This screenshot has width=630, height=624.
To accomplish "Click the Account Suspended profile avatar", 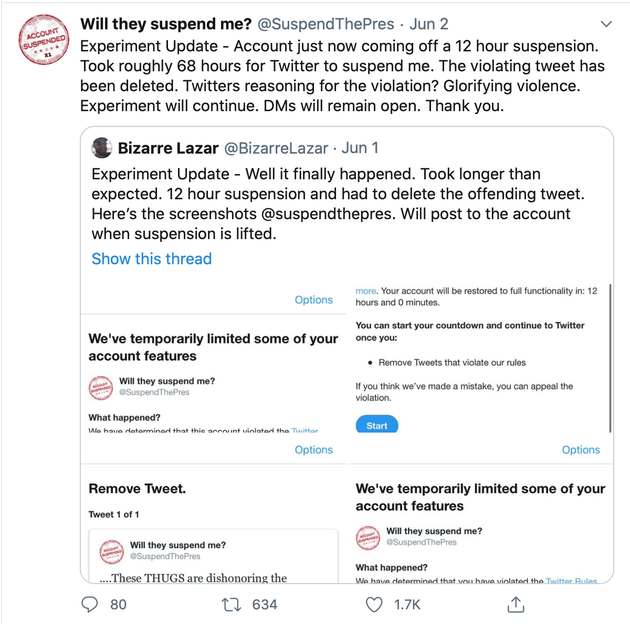I will click(x=44, y=41).
